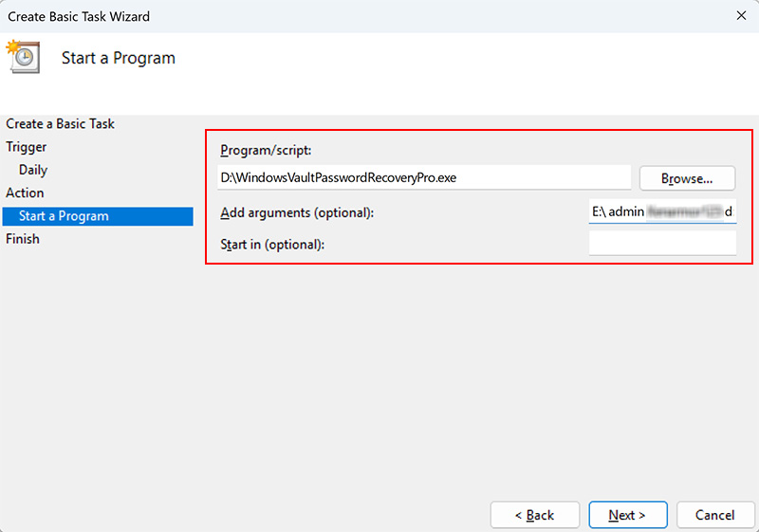
Task: Click the empty Start in field
Action: pos(662,244)
